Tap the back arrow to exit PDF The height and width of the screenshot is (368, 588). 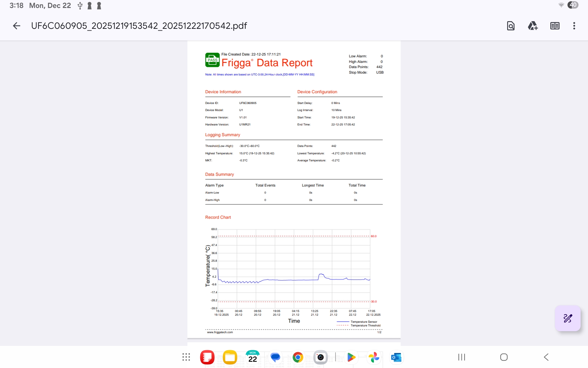tap(17, 26)
